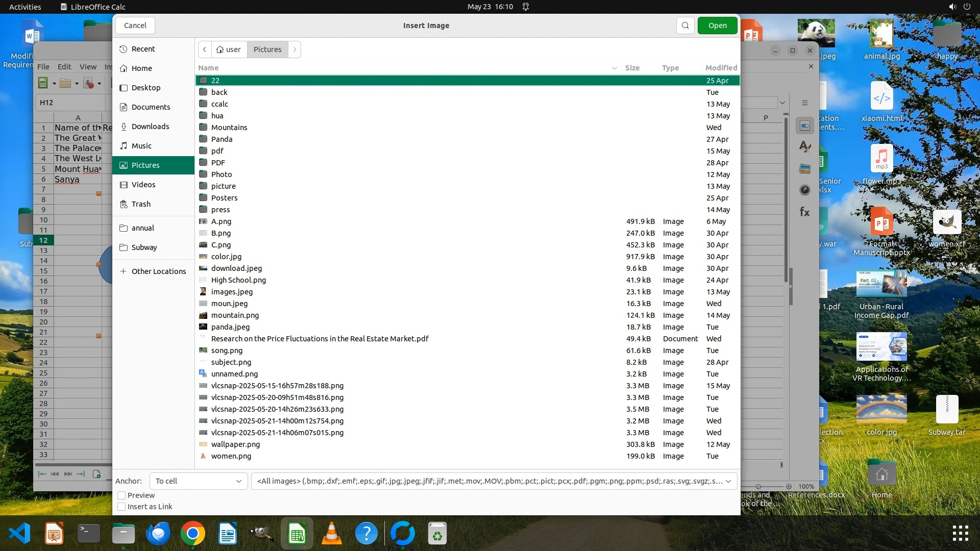Expand the Anchor To cell dropdown

(x=199, y=481)
